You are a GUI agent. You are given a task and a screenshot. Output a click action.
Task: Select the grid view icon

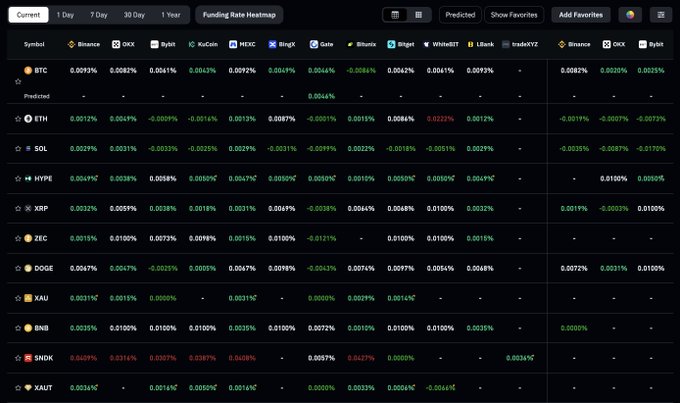point(418,15)
